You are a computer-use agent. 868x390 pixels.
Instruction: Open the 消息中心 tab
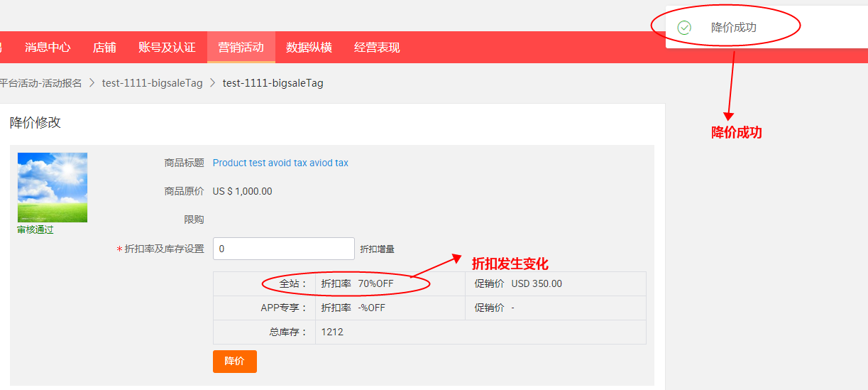pyautogui.click(x=48, y=48)
